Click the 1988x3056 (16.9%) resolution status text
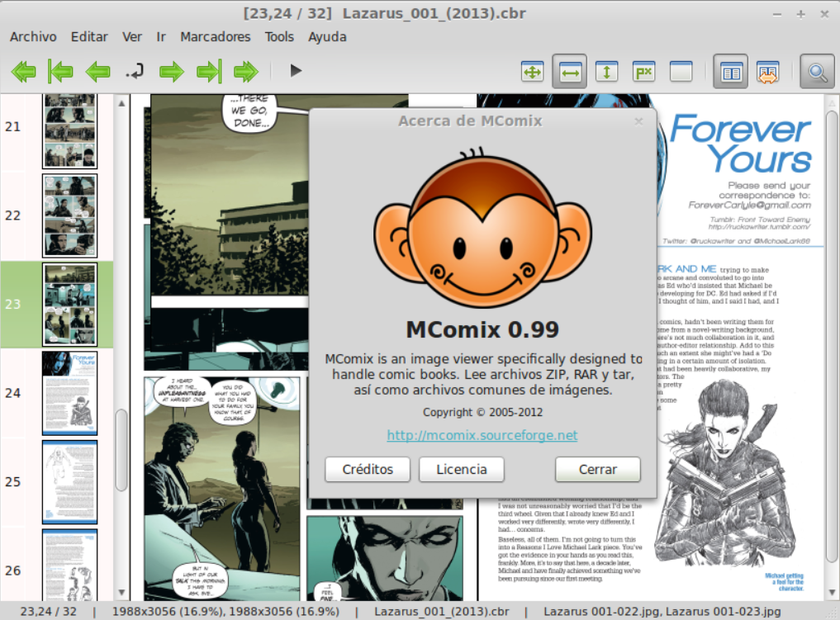 pos(225,612)
